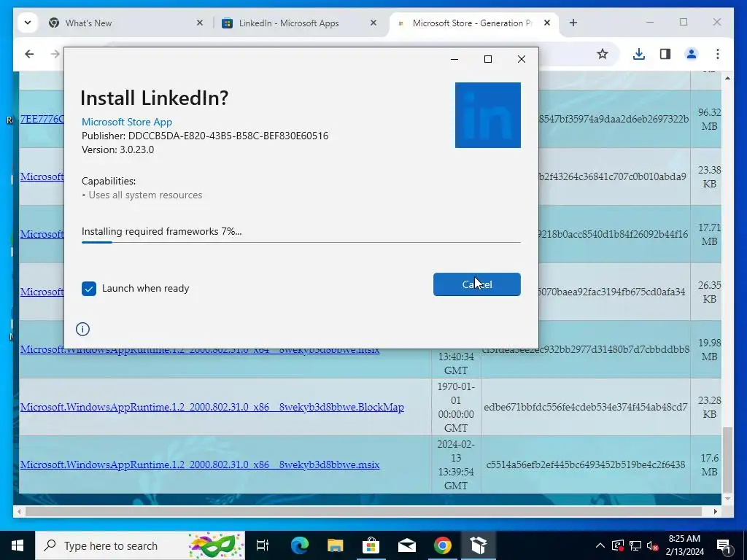Bookmark this page with the star

(602, 54)
